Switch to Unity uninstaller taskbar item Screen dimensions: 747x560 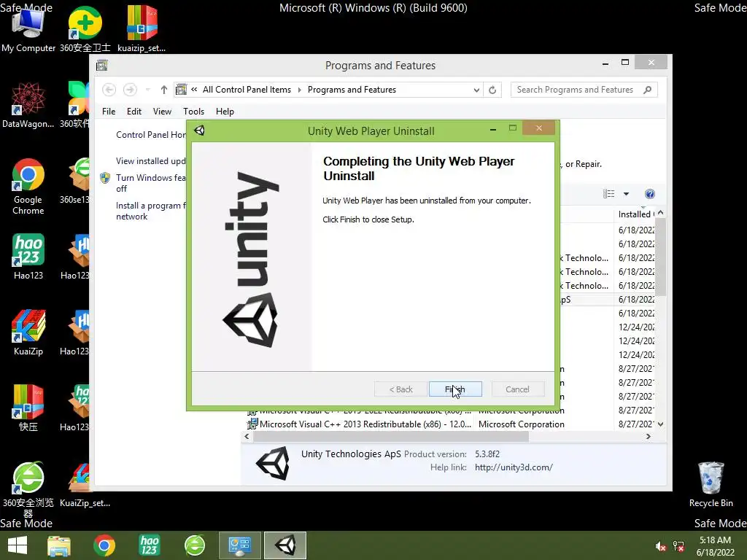pos(285,545)
